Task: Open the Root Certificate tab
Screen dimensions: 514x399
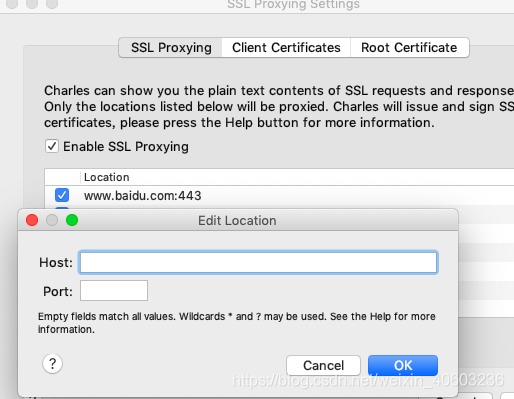Action: coord(409,48)
